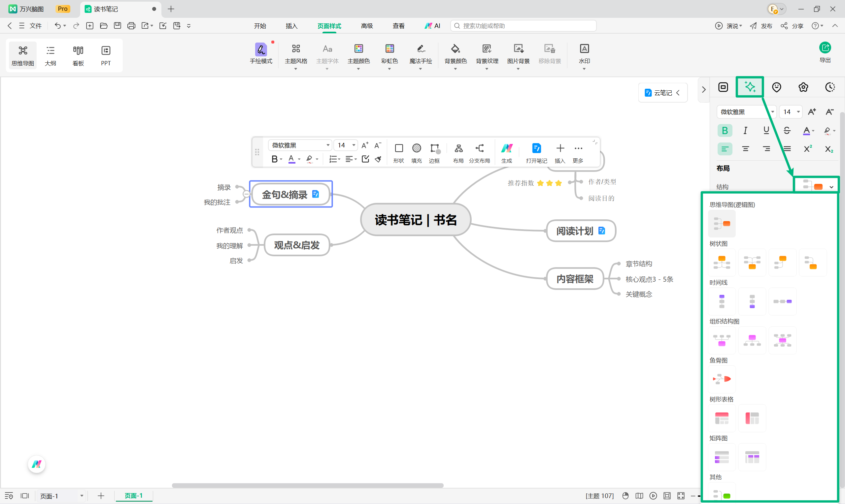The height and width of the screenshot is (504, 845).
Task: Select first tree chart (树状图) layout
Action: pos(722,263)
